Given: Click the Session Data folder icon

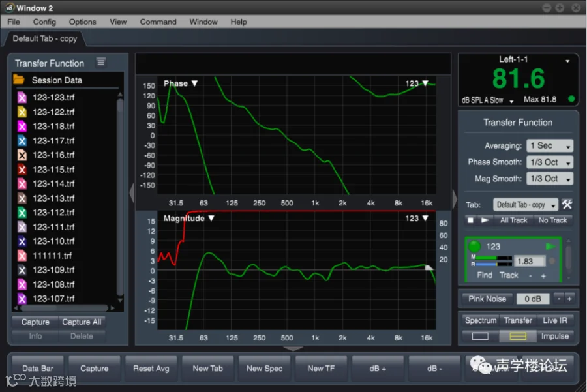Looking at the screenshot, I should point(19,80).
